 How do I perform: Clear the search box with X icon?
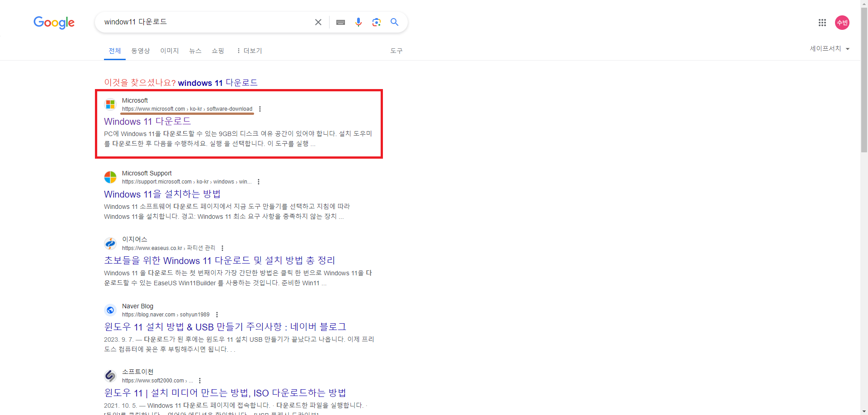click(318, 22)
